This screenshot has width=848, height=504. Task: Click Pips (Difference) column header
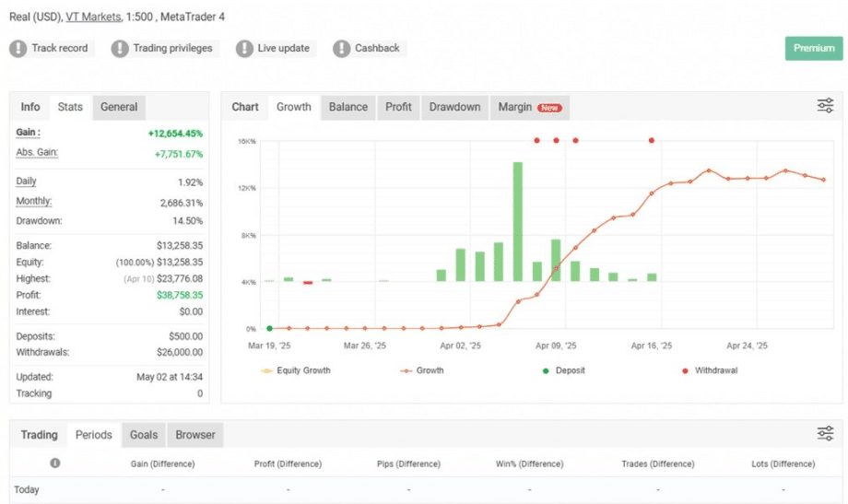click(x=408, y=464)
